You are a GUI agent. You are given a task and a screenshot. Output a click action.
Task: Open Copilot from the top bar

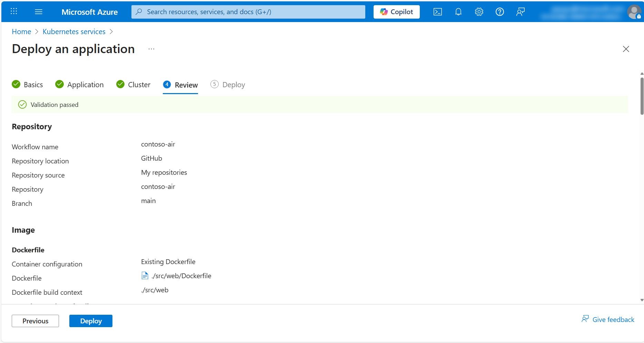396,11
